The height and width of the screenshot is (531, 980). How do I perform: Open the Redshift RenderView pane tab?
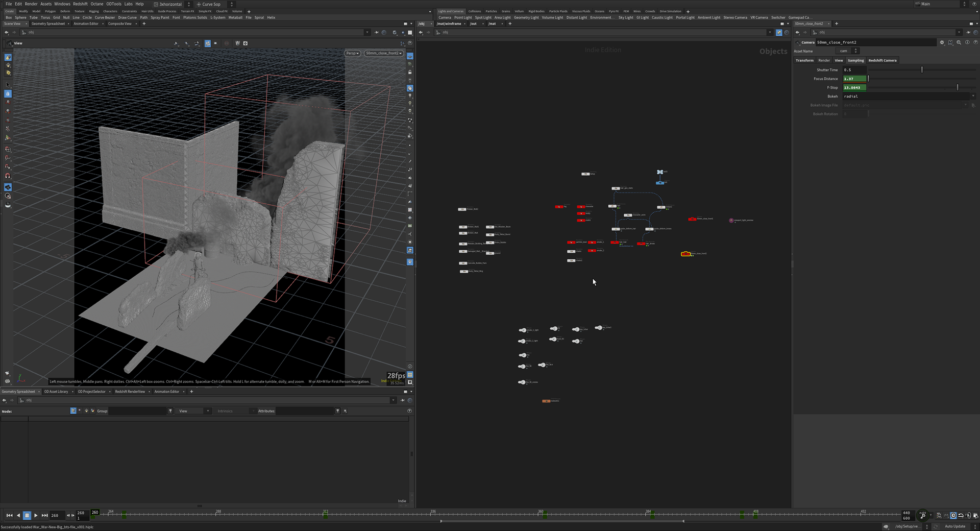(130, 392)
